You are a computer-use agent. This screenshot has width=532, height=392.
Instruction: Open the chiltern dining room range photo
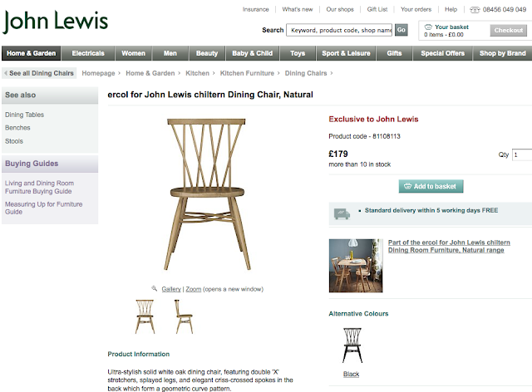(x=356, y=266)
